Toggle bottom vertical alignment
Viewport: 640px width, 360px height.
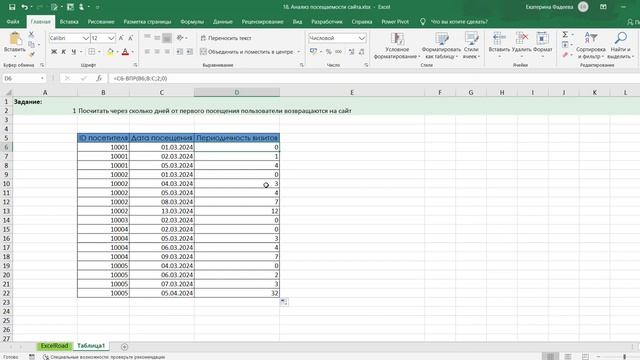(x=167, y=38)
